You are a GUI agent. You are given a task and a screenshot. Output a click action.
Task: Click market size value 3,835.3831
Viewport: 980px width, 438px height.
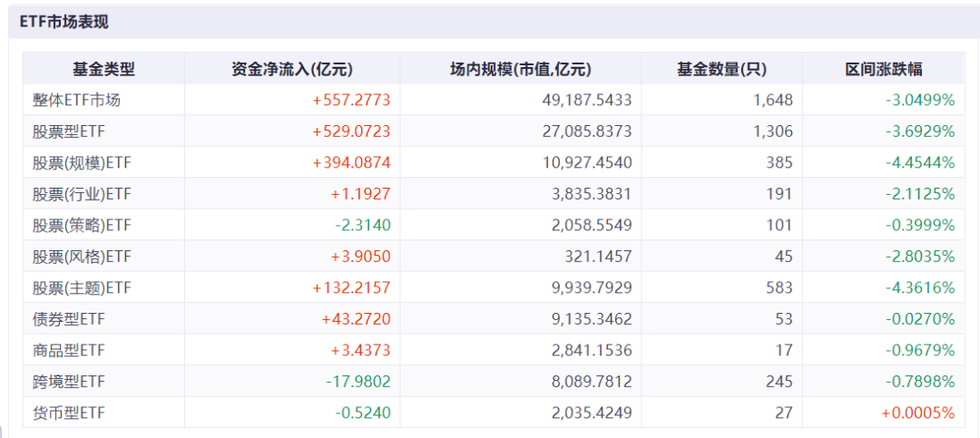pyautogui.click(x=592, y=194)
